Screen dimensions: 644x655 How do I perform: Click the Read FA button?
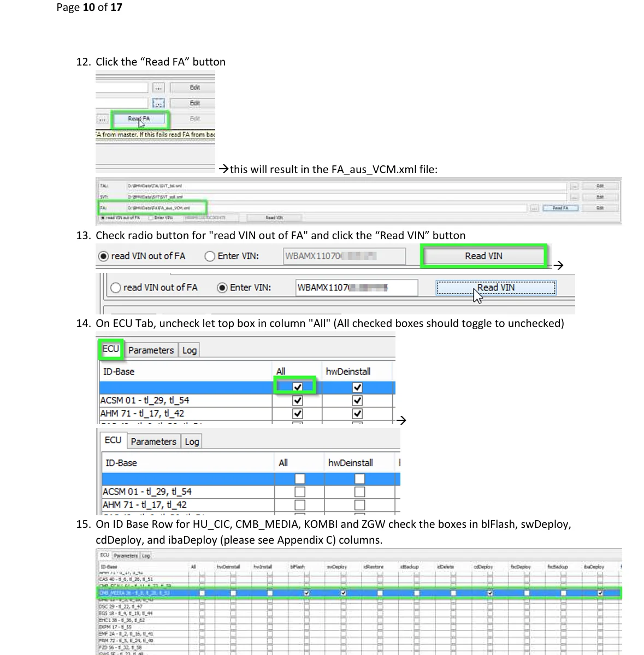pyautogui.click(x=139, y=118)
